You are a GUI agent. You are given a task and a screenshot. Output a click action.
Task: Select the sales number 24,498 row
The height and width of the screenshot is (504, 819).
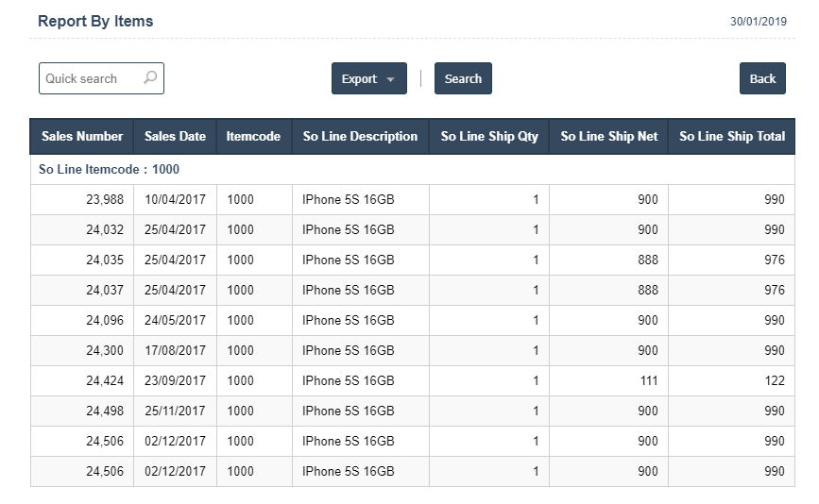(413, 412)
